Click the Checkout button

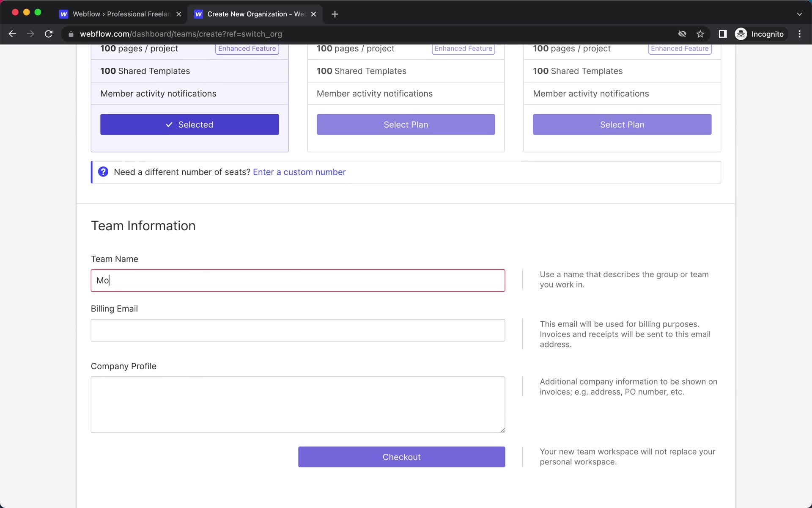point(402,456)
